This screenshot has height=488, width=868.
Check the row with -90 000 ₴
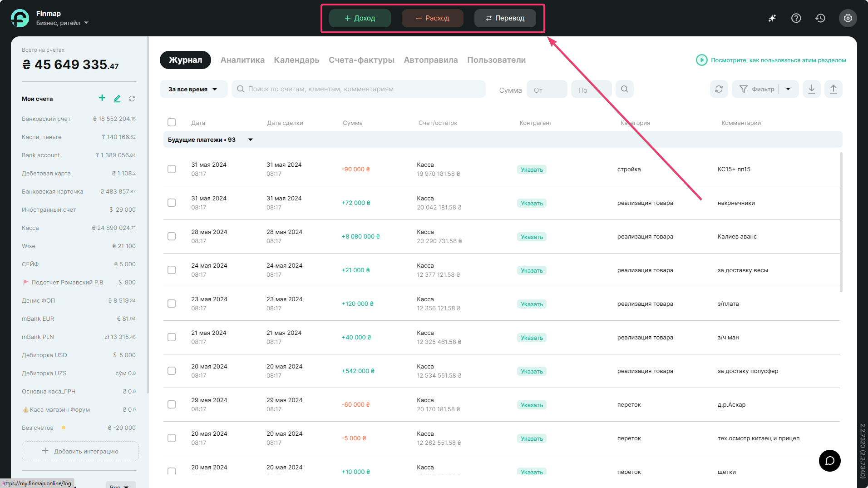[x=172, y=169]
